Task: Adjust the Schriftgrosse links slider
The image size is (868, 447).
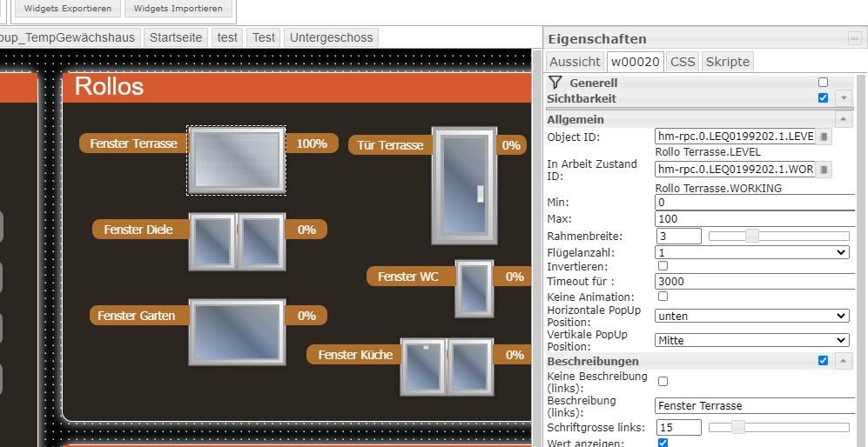Action: pos(779,427)
